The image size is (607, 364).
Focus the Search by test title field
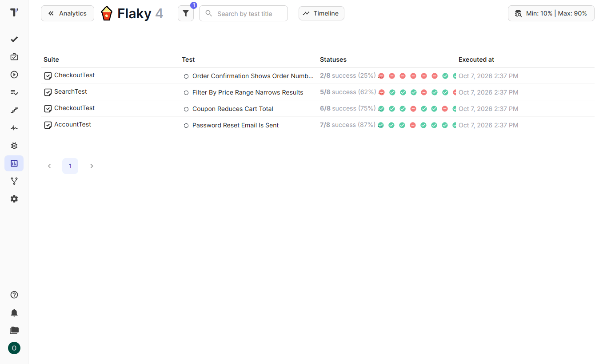coord(244,13)
